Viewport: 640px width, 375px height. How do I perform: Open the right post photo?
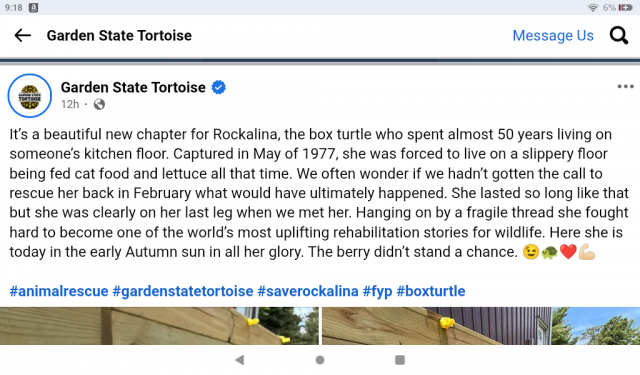(481, 326)
